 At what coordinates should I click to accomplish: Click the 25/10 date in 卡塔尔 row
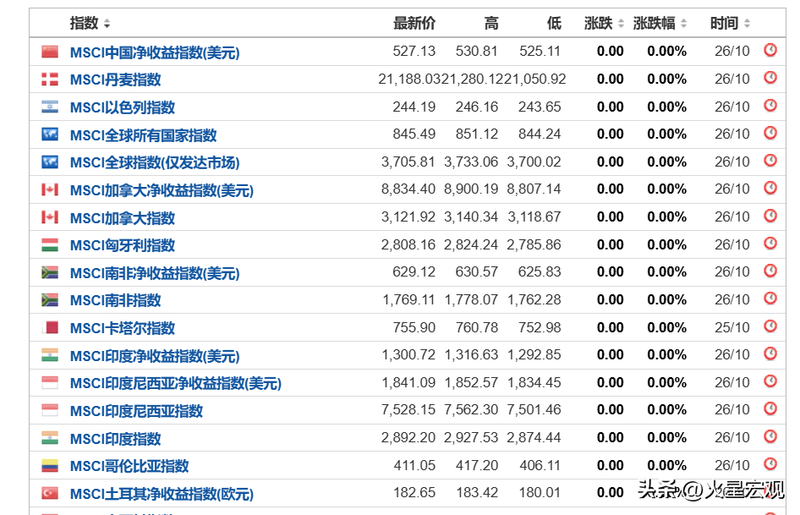point(732,327)
